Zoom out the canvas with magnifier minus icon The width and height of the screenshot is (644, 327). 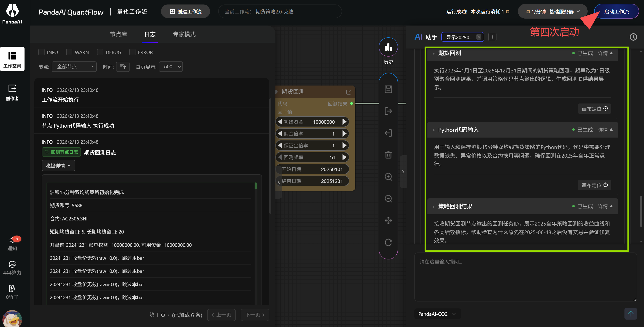[x=388, y=199]
